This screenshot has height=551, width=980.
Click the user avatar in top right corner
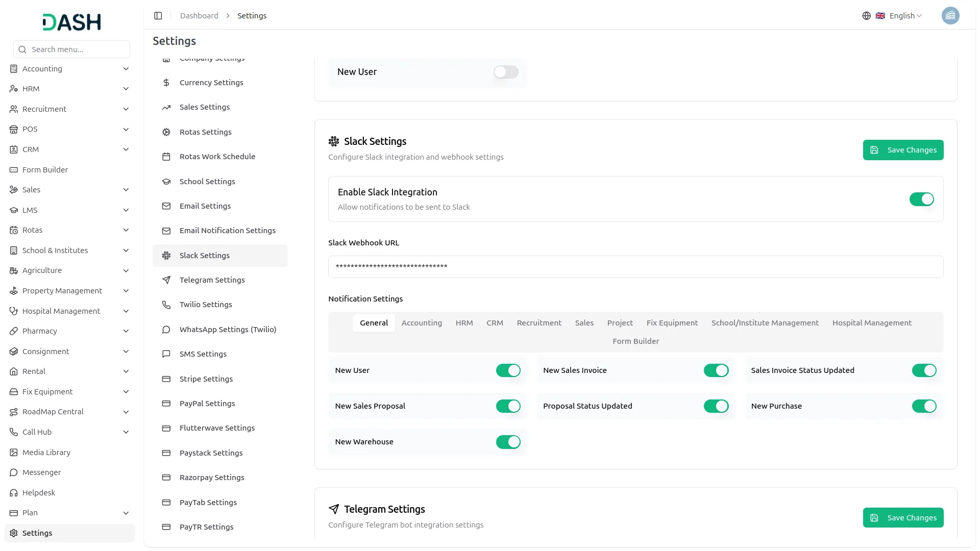[950, 15]
